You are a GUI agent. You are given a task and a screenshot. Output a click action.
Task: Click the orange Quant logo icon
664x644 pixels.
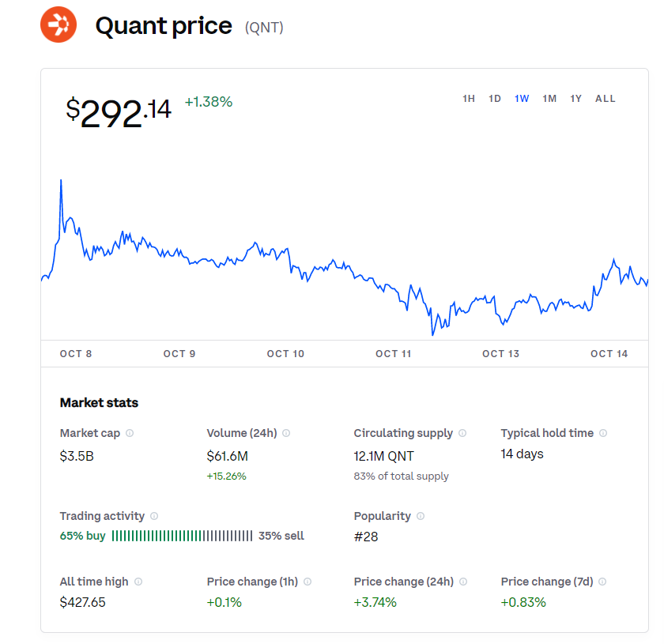point(58,24)
